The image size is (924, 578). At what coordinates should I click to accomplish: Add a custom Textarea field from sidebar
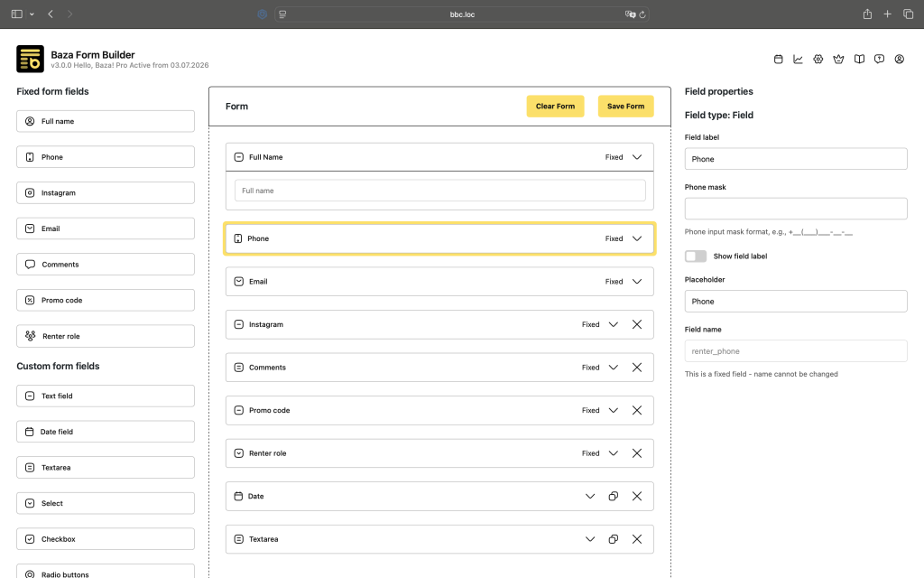(106, 468)
